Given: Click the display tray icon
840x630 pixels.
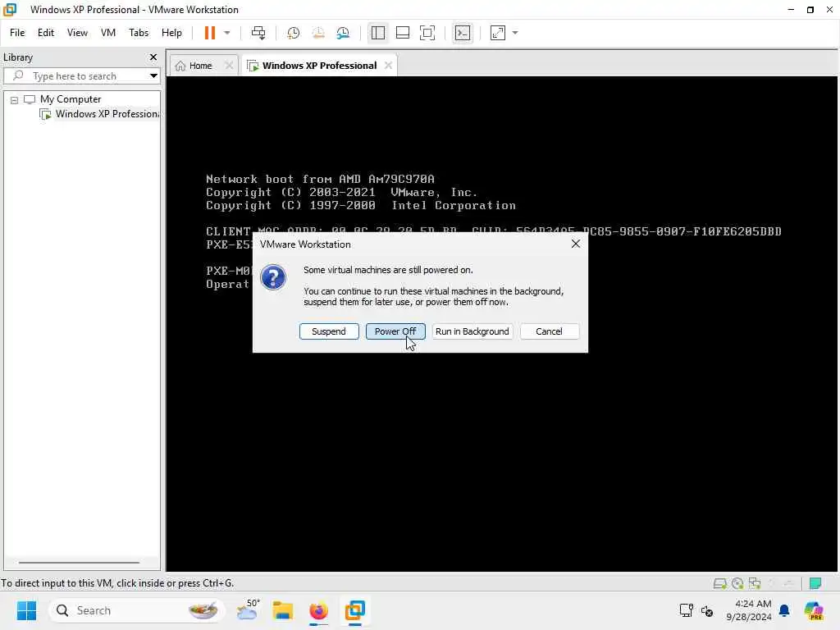Looking at the screenshot, I should [687, 610].
